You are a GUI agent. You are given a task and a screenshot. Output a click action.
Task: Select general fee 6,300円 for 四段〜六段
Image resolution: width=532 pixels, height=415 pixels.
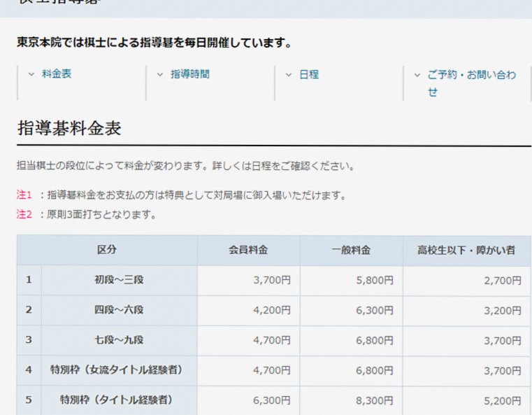tap(351, 311)
